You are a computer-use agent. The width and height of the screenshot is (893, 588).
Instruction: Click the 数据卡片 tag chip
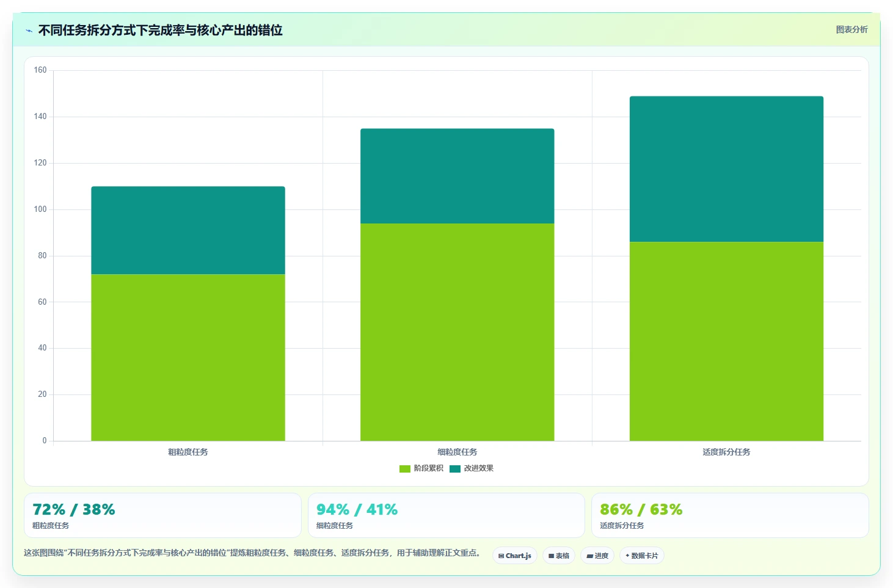click(x=642, y=556)
